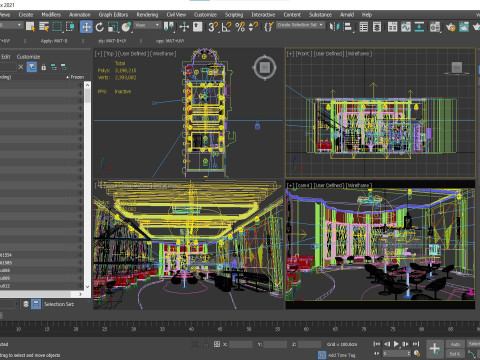Select the Select Object tool
The image size is (480, 360).
(x=30, y=27)
